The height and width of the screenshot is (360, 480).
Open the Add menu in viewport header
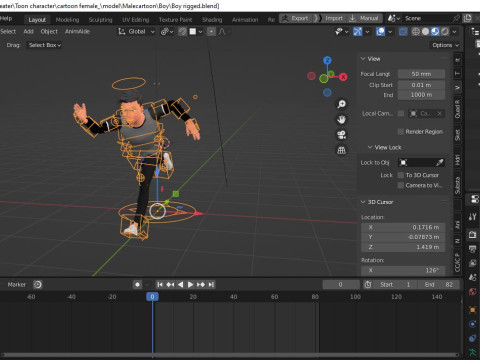tap(28, 32)
